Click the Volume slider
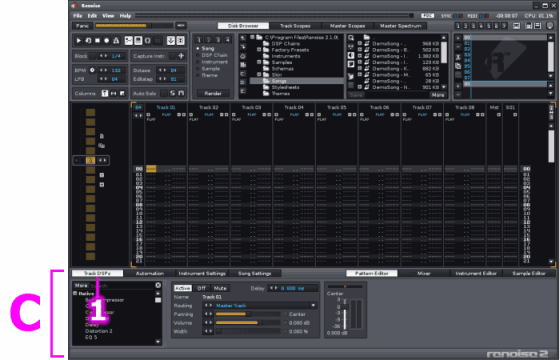This screenshot has height=360, width=560. coord(248,322)
